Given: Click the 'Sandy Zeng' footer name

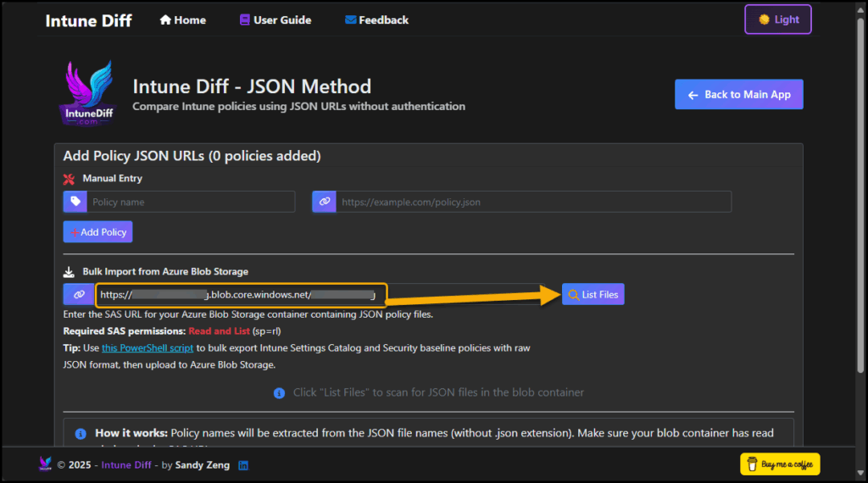Looking at the screenshot, I should point(202,464).
